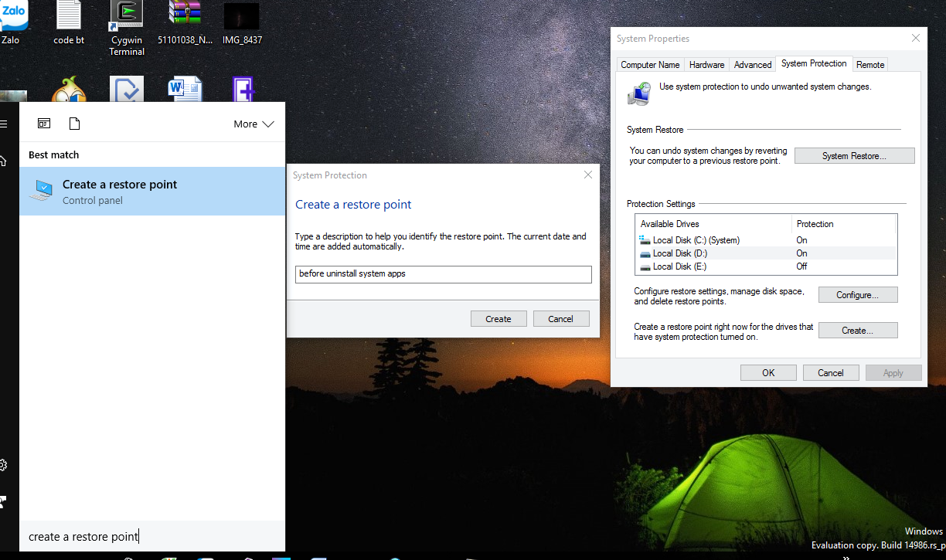The width and height of the screenshot is (946, 560).
Task: Click the System Restore... button
Action: pyautogui.click(x=854, y=156)
